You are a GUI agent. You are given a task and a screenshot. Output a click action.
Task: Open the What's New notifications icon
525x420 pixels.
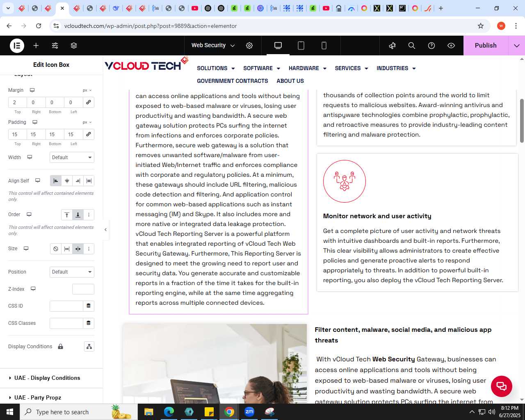392,46
